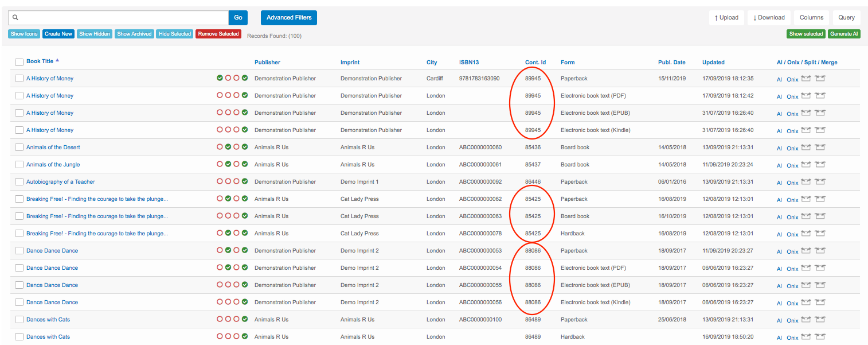
Task: Click Merge icon in ISBN ABC0000000062 row
Action: click(x=820, y=199)
